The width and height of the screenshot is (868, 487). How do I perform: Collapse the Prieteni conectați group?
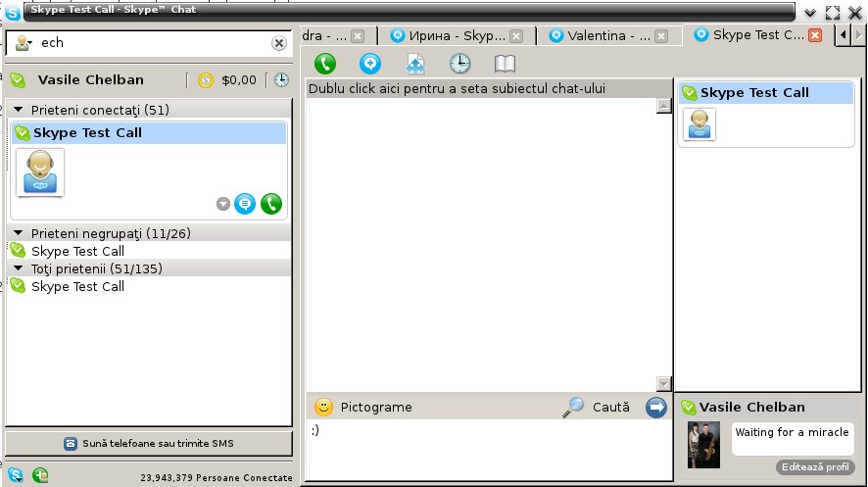pyautogui.click(x=19, y=110)
